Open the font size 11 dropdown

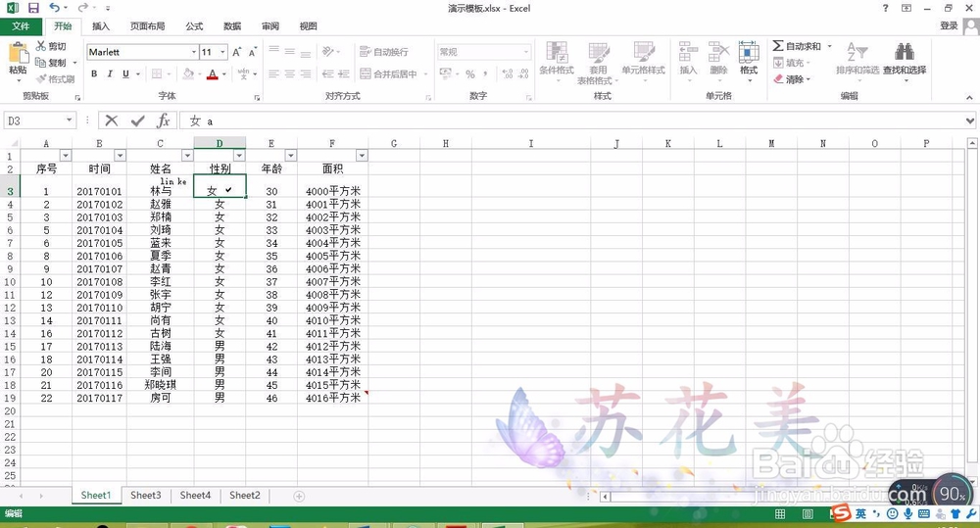222,52
